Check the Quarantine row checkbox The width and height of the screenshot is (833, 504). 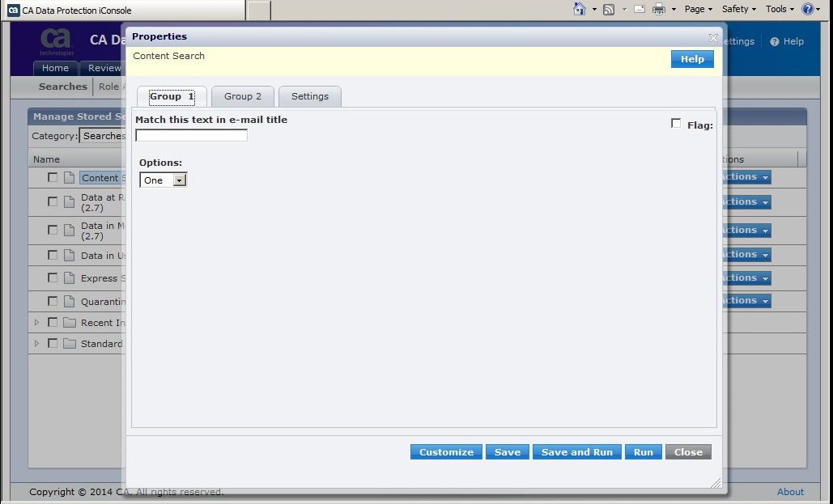53,301
